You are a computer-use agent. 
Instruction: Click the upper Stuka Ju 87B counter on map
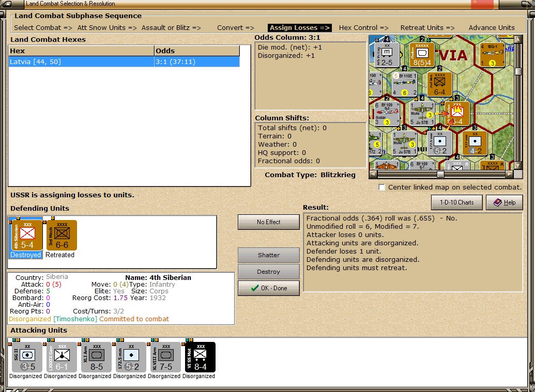(422, 114)
